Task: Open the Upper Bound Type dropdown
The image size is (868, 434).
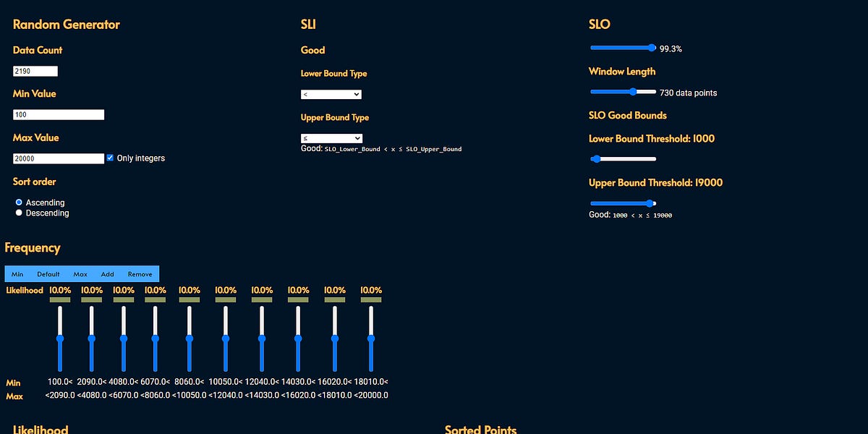Action: tap(331, 138)
